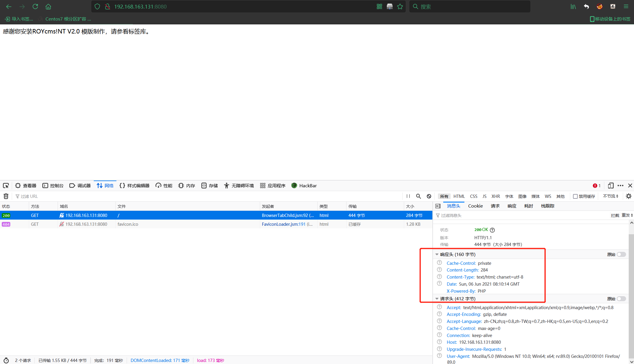Pause network traffic recording
Image resolution: width=634 pixels, height=364 pixels.
pos(408,196)
